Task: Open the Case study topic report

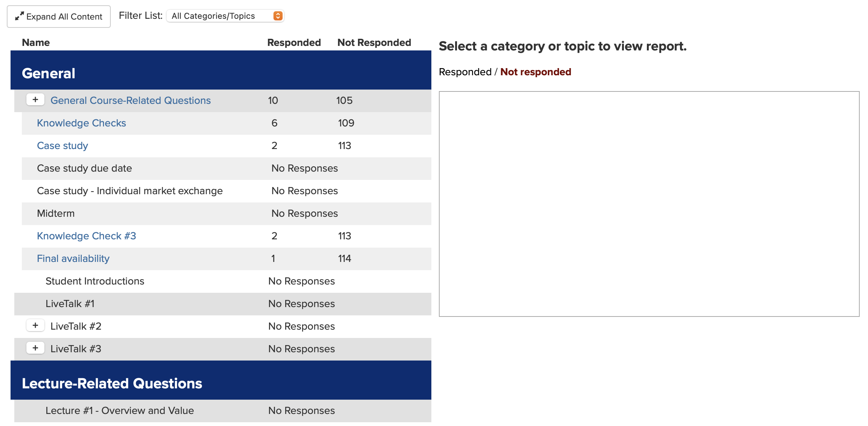Action: click(x=63, y=146)
